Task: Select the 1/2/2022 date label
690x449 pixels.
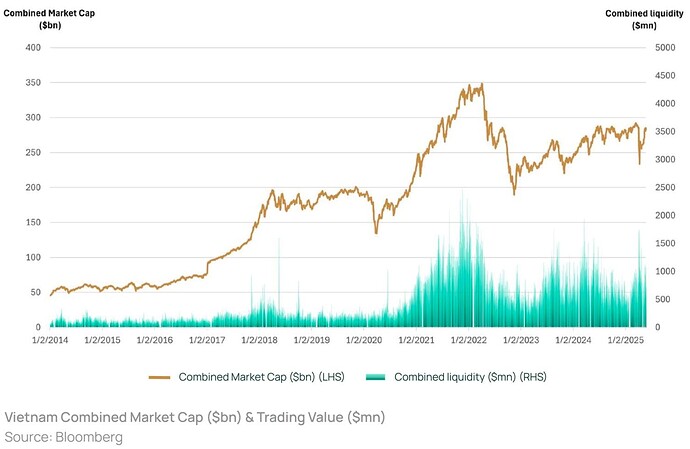Action: (x=468, y=340)
